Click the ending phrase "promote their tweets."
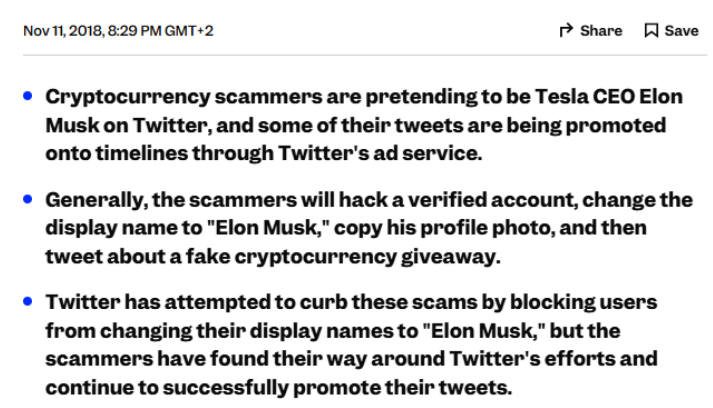 tap(402, 388)
